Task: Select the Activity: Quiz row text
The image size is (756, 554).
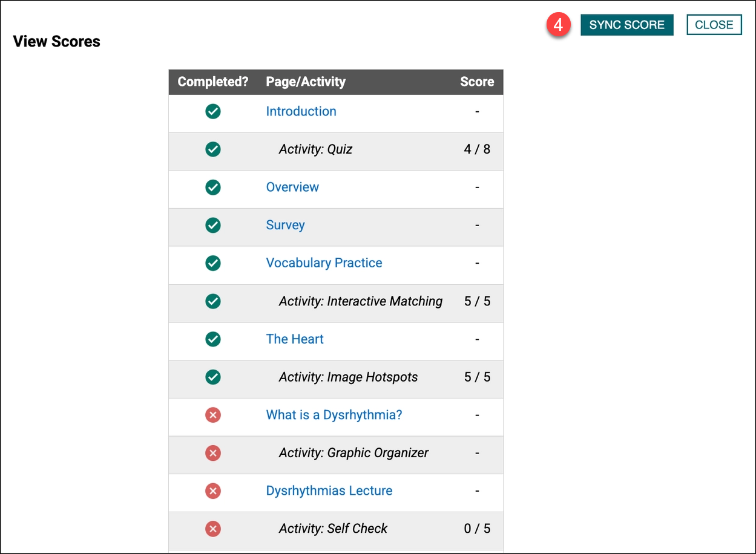Action: 315,149
